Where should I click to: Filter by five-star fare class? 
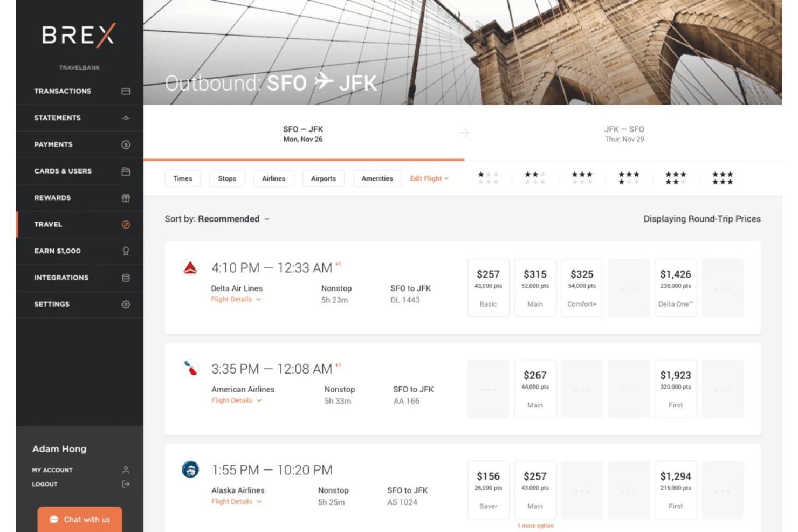pyautogui.click(x=676, y=178)
